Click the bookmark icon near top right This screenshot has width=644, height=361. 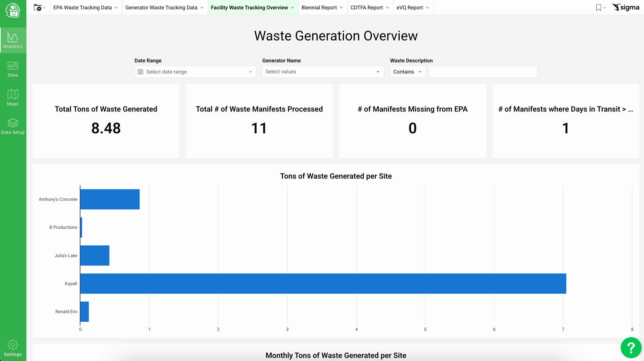(x=598, y=7)
